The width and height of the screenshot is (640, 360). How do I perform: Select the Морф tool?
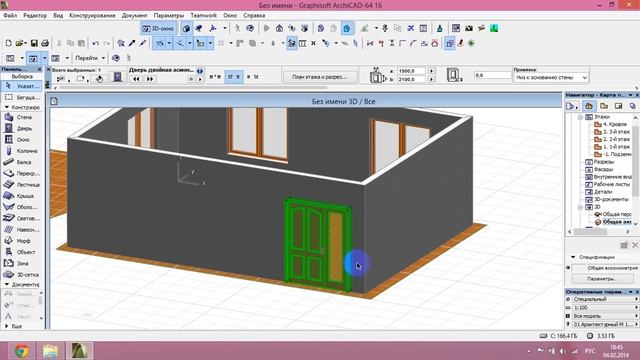[22, 241]
